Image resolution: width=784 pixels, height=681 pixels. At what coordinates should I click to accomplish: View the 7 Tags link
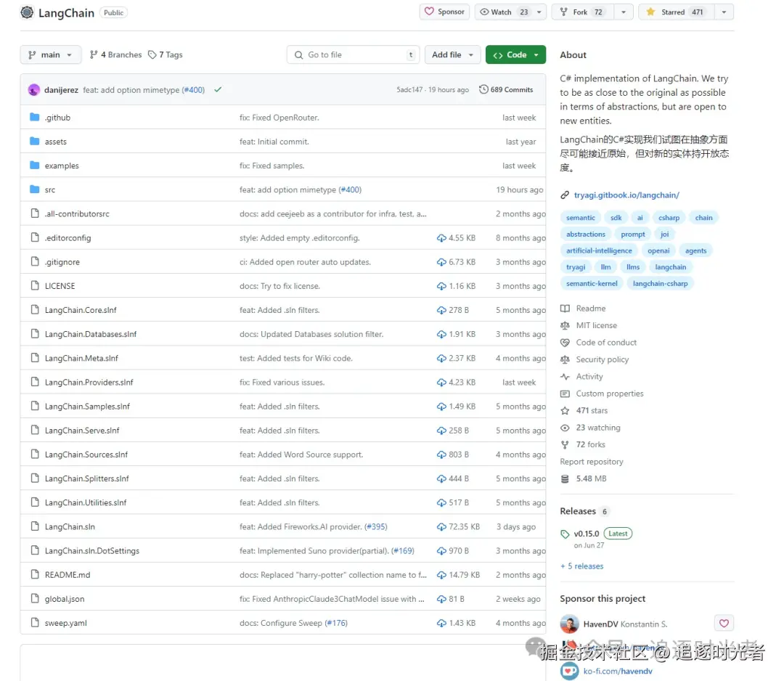[166, 54]
